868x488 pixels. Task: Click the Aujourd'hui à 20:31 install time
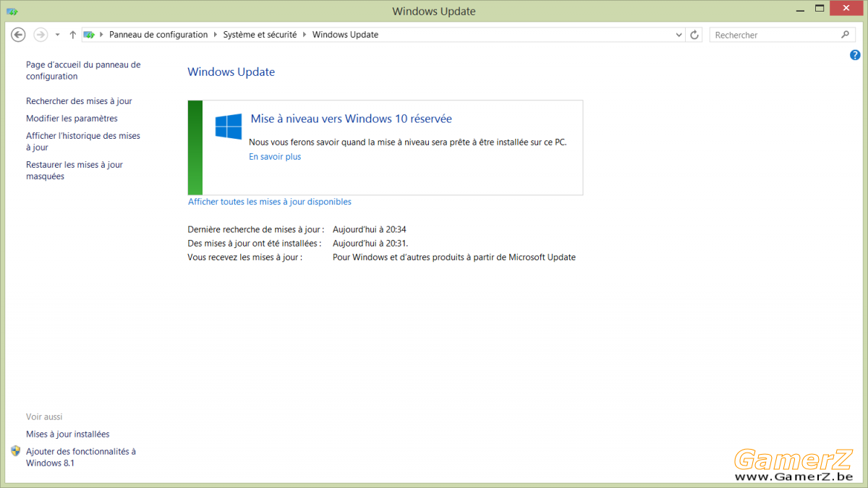(x=370, y=244)
